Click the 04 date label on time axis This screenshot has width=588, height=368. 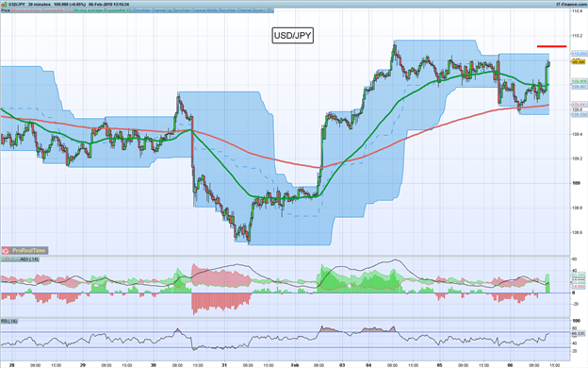click(x=369, y=364)
